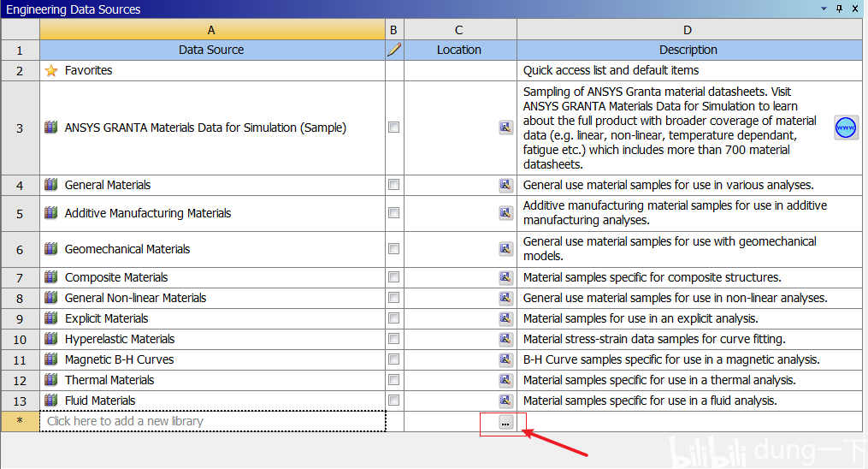Open the panel options dropdown arrow

click(824, 9)
